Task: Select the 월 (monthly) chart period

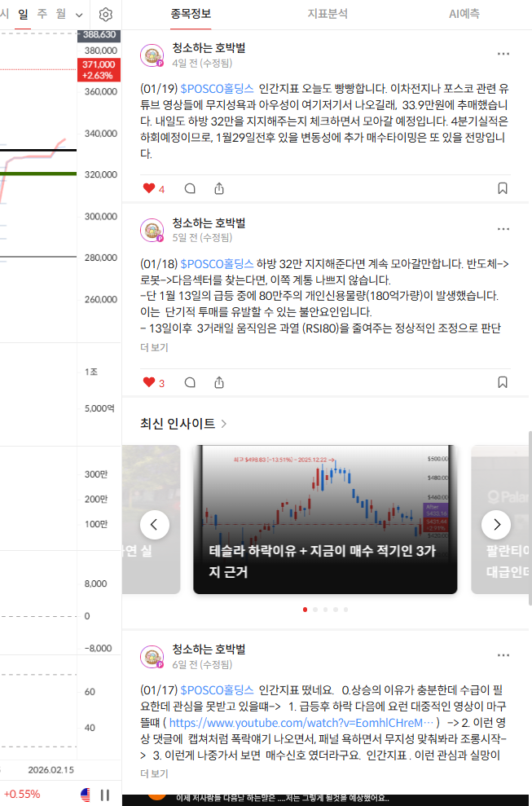Action: (x=61, y=14)
